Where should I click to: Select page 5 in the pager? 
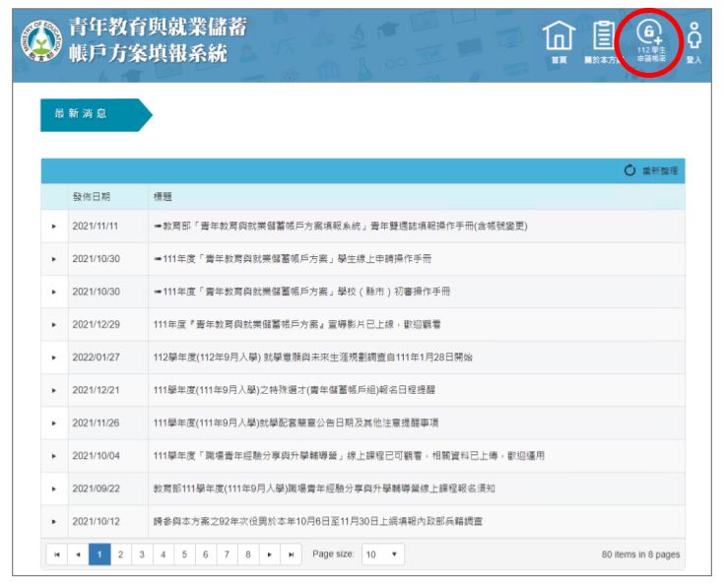tap(184, 555)
